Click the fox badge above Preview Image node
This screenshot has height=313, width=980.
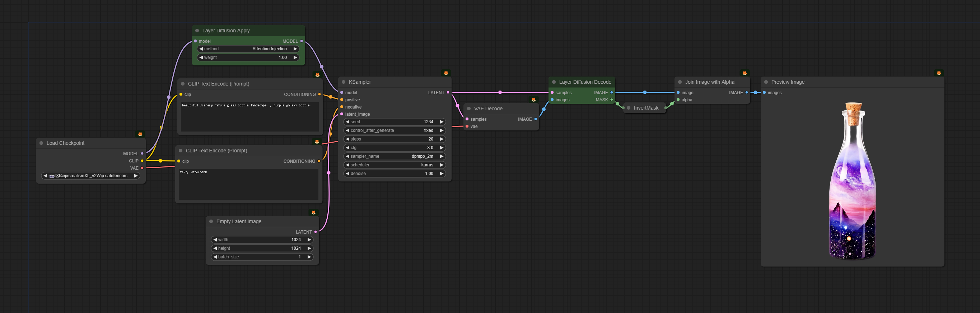(938, 73)
